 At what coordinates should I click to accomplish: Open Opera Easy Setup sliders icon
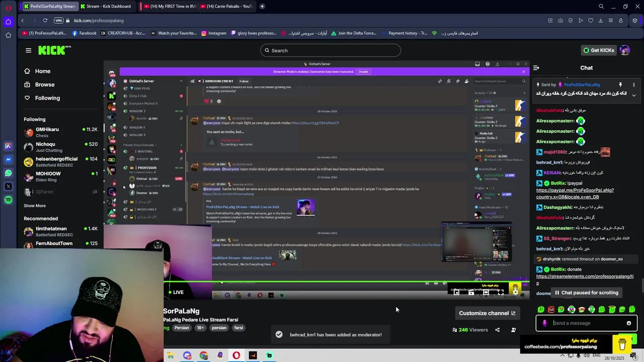(x=611, y=21)
